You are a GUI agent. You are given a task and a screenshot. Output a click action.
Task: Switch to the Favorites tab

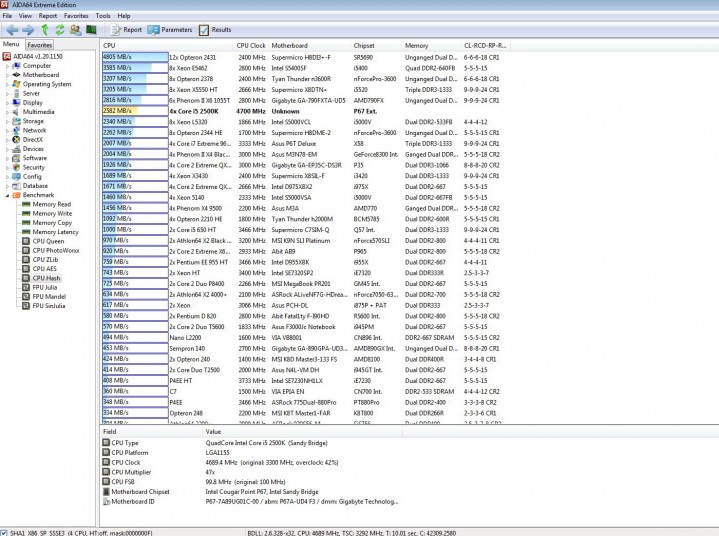[39, 45]
